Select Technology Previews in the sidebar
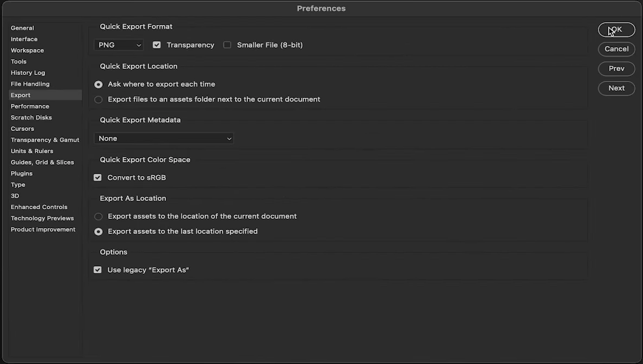Image resolution: width=643 pixels, height=364 pixels. 42,218
